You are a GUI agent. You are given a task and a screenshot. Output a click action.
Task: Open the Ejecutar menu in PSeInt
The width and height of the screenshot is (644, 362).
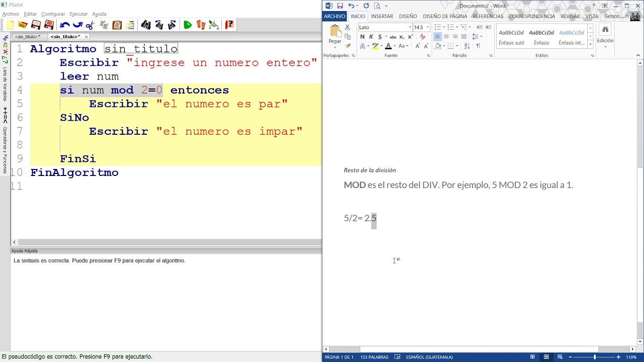78,14
